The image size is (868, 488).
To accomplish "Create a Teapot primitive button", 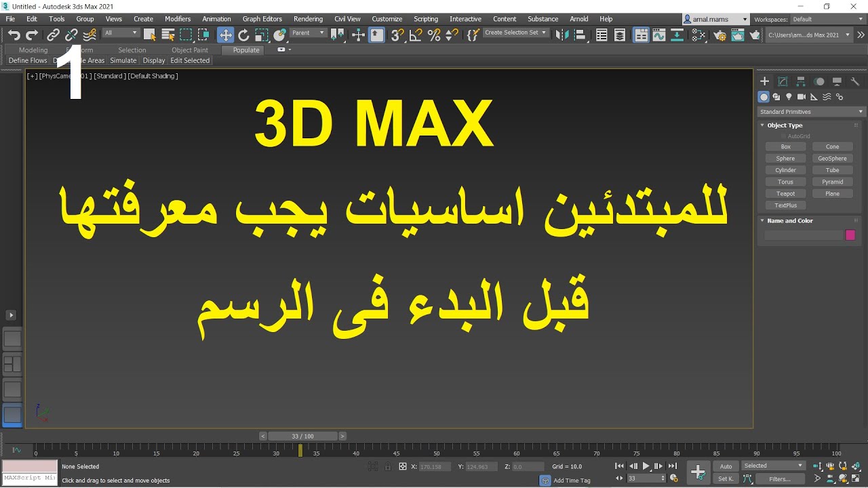I will [786, 194].
